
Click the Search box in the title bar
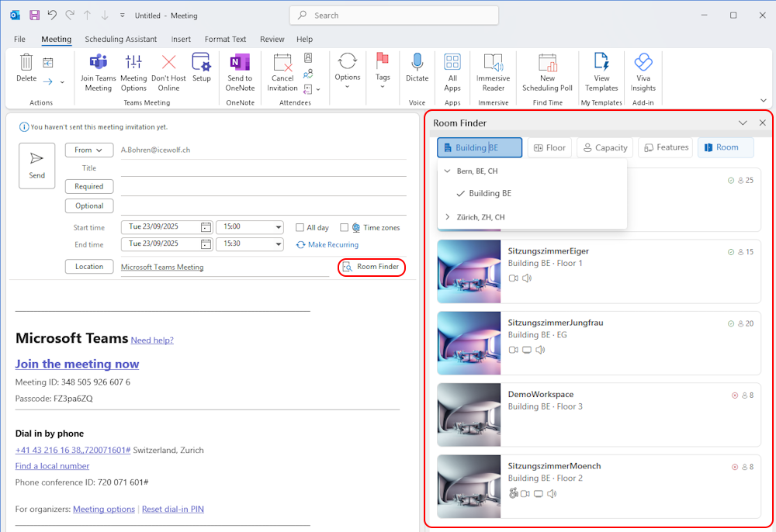(x=394, y=16)
